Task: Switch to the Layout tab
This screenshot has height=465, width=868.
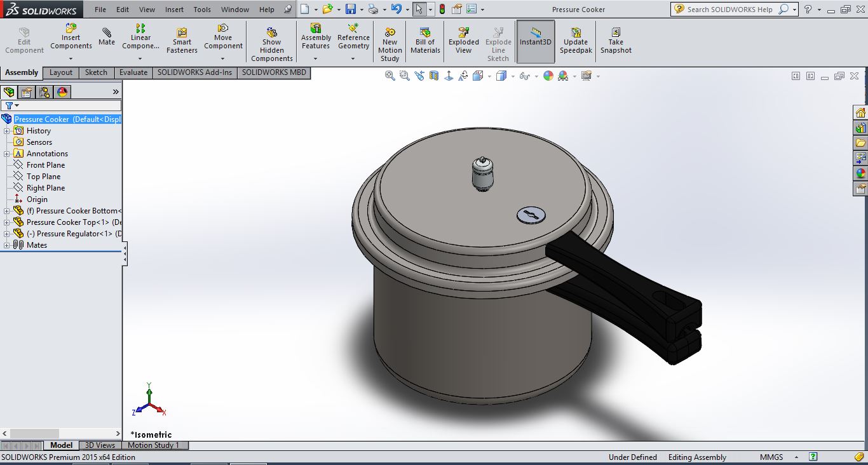Action: tap(61, 72)
